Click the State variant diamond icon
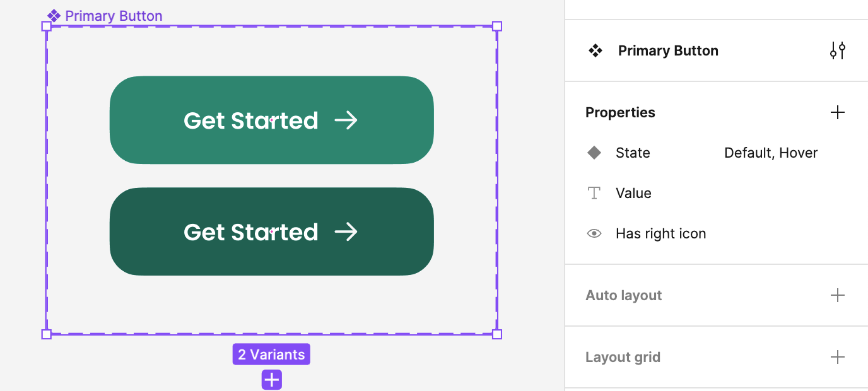868x391 pixels. (x=594, y=153)
